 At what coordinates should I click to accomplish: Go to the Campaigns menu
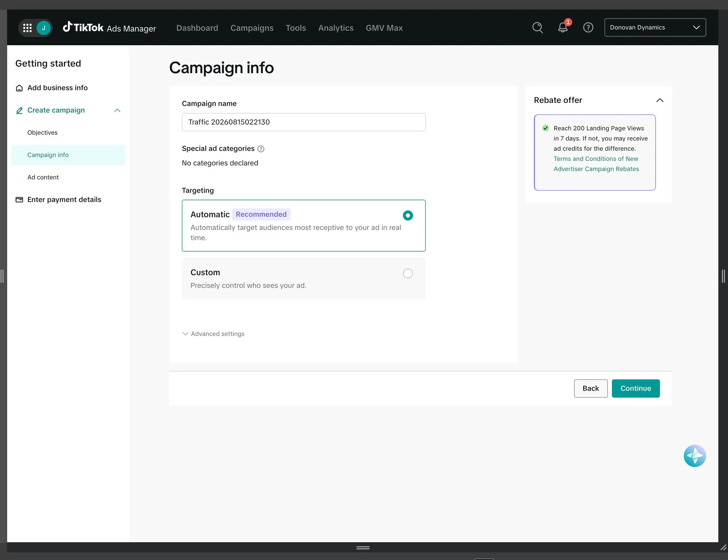pos(252,28)
